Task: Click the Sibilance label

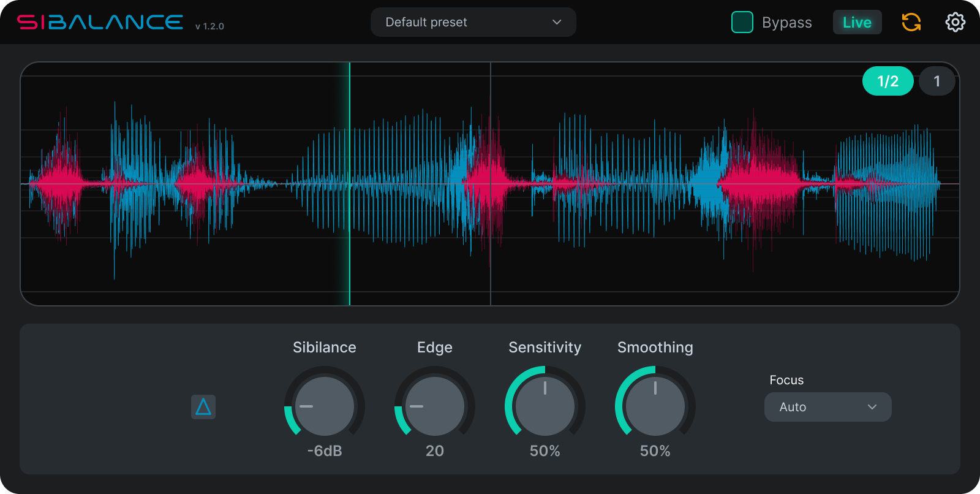Action: (325, 348)
